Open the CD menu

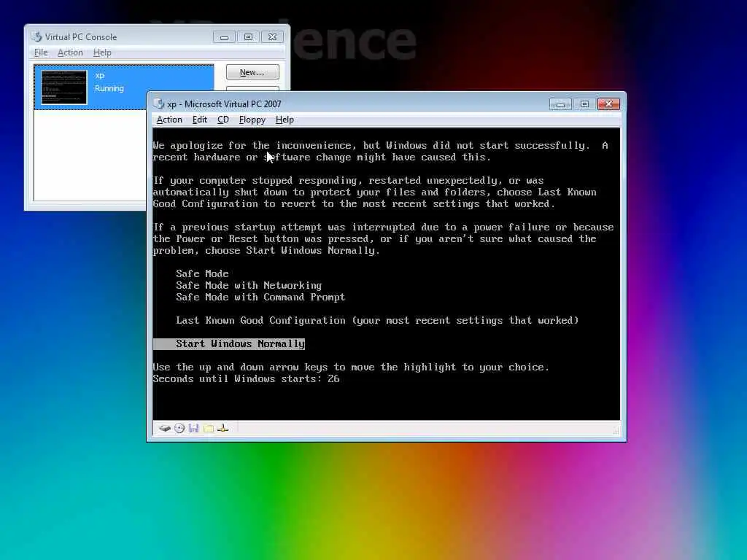coord(223,120)
